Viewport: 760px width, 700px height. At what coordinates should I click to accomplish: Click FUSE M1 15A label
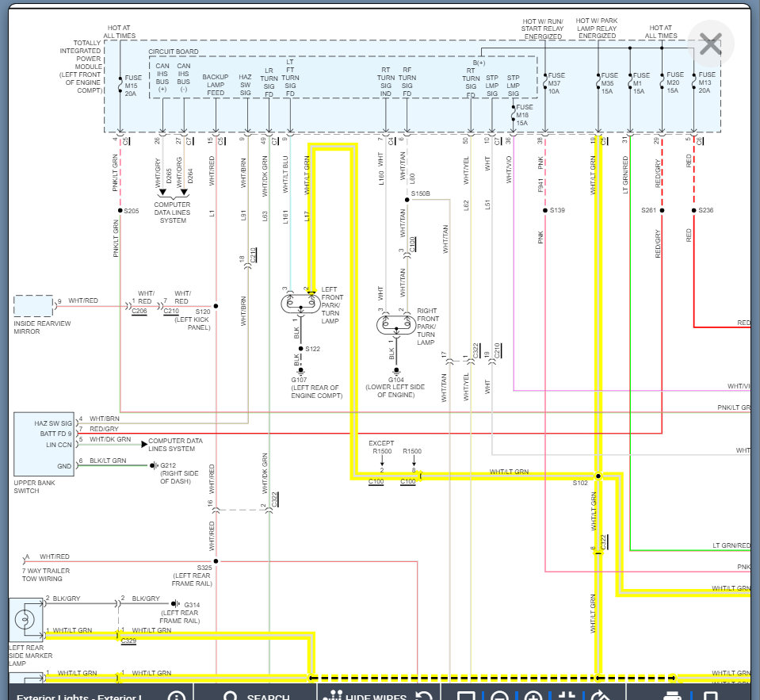[641, 83]
